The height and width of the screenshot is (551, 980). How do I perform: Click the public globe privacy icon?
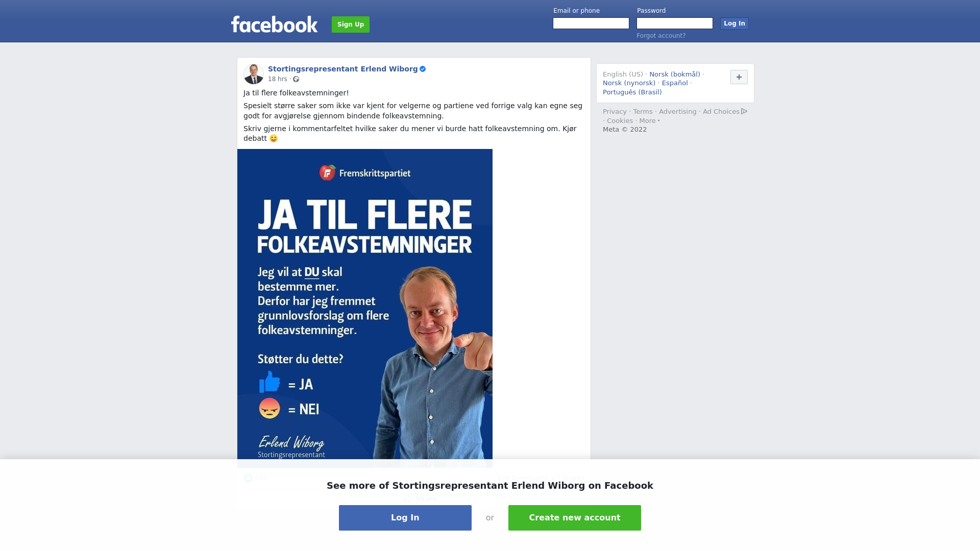click(296, 79)
